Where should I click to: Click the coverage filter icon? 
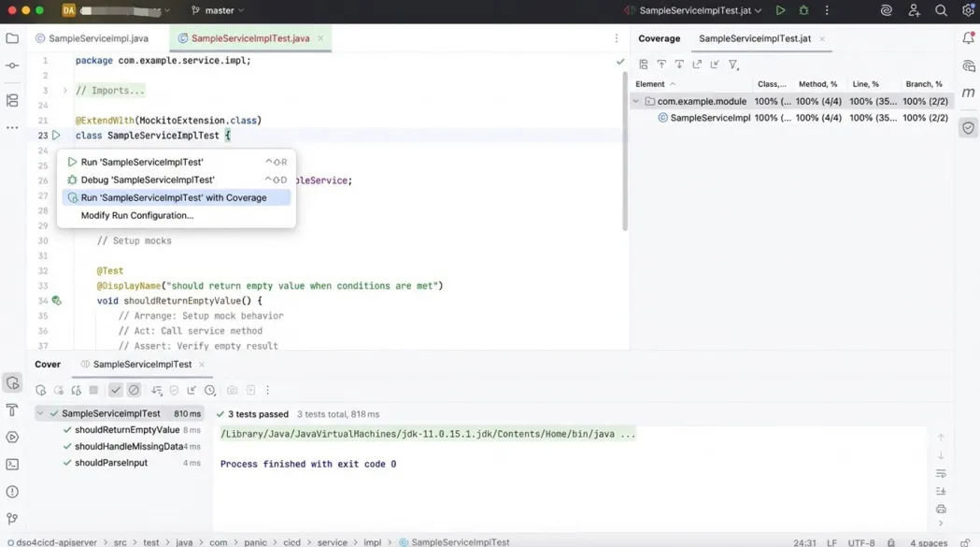[733, 65]
